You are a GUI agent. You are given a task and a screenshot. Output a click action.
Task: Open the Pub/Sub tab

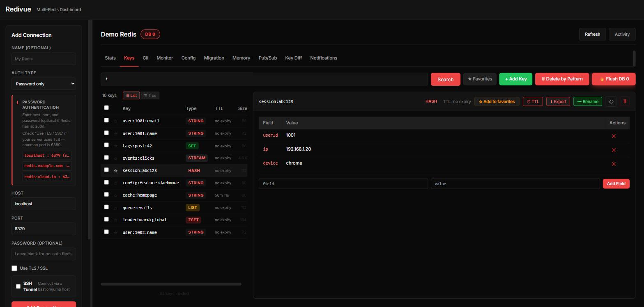[x=267, y=58]
